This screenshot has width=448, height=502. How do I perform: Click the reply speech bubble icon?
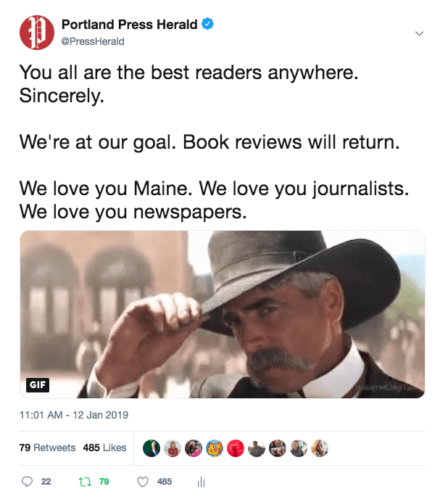coord(27,482)
